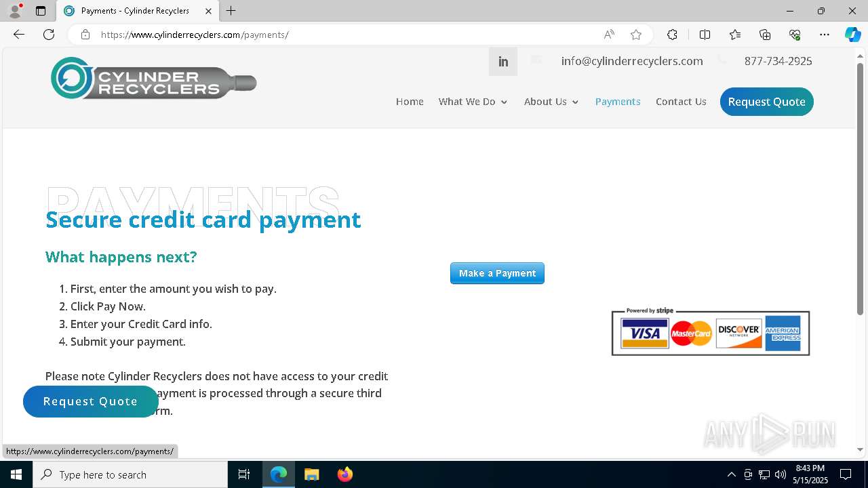Add this page to favorites with the star

coord(636,35)
